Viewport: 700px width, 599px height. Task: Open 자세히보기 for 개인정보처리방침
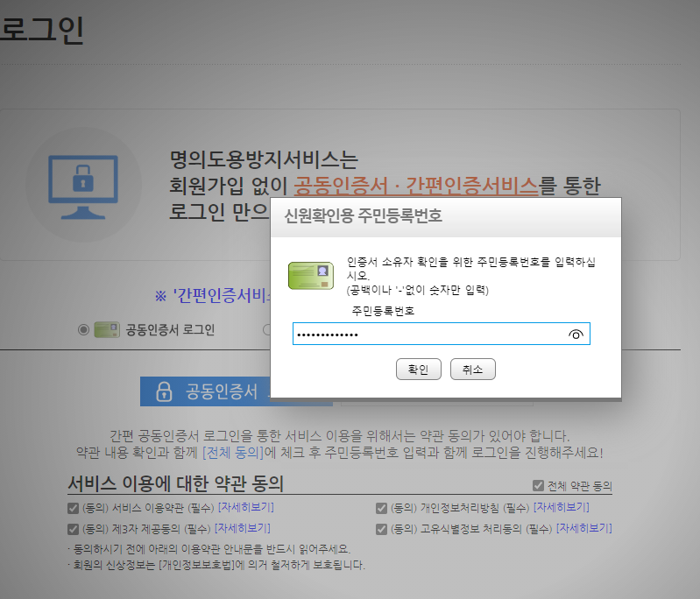pos(562,507)
